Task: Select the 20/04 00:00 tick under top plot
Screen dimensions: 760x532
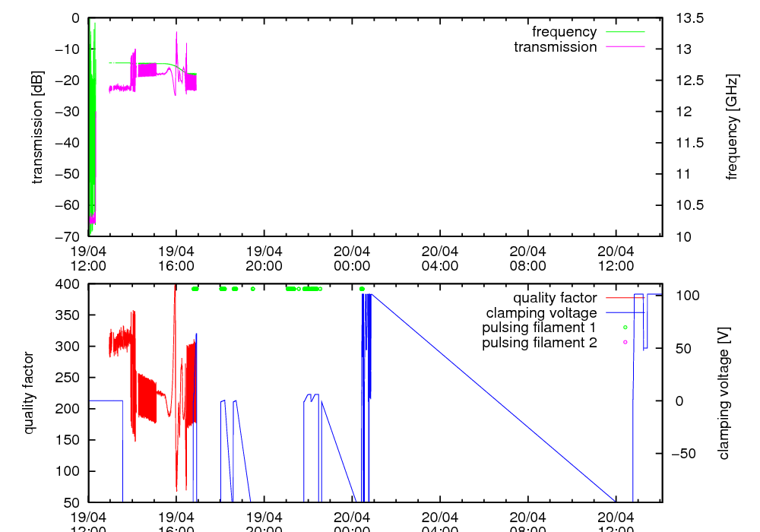Action: (x=352, y=258)
